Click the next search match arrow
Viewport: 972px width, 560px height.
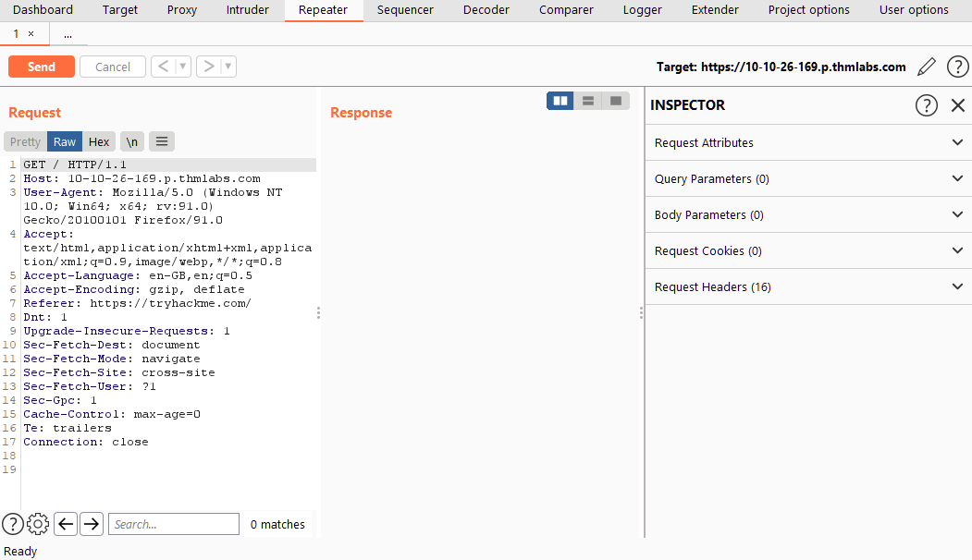pyautogui.click(x=91, y=524)
